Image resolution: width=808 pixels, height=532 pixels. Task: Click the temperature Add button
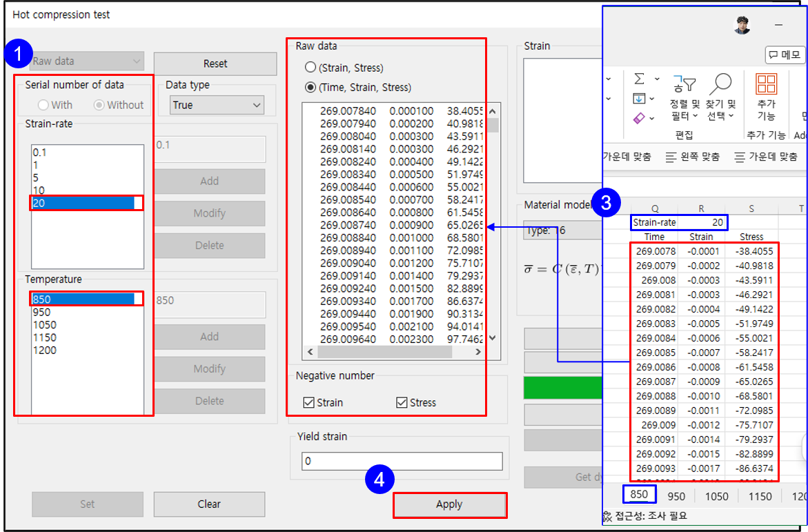[210, 337]
